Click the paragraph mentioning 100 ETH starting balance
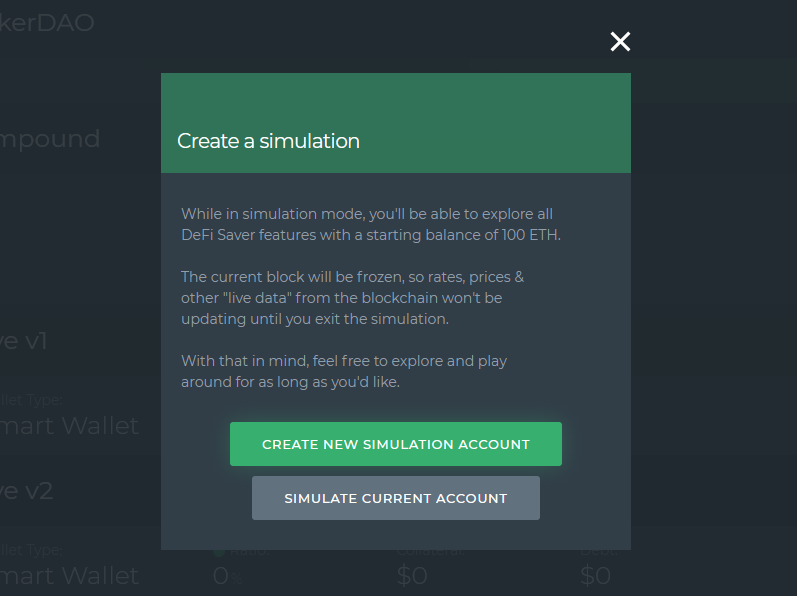This screenshot has height=596, width=797. (371, 225)
